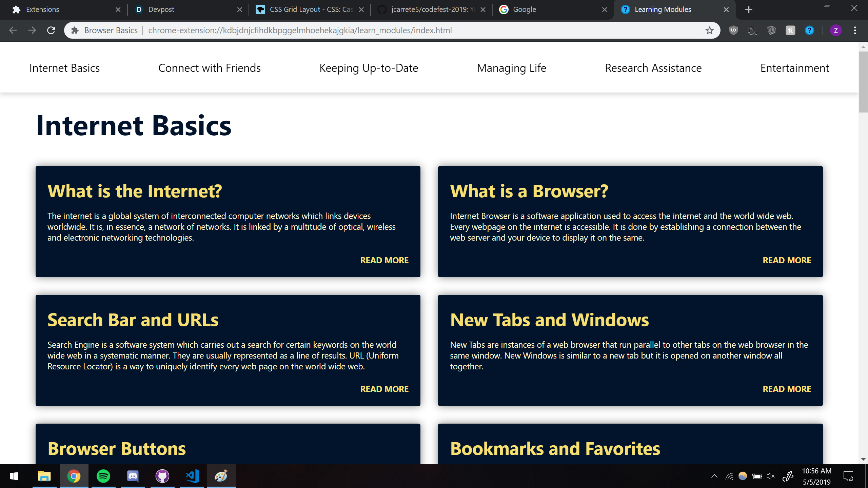Click READ MORE under New Tabs and Windows
868x488 pixels.
(787, 389)
